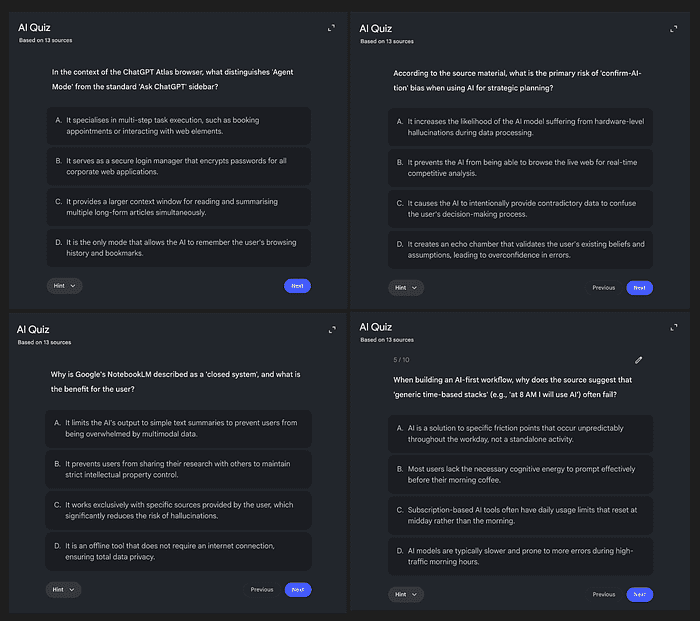The width and height of the screenshot is (700, 621).
Task: Click the pencil edit icon beside 5 / 10
Action: point(639,359)
